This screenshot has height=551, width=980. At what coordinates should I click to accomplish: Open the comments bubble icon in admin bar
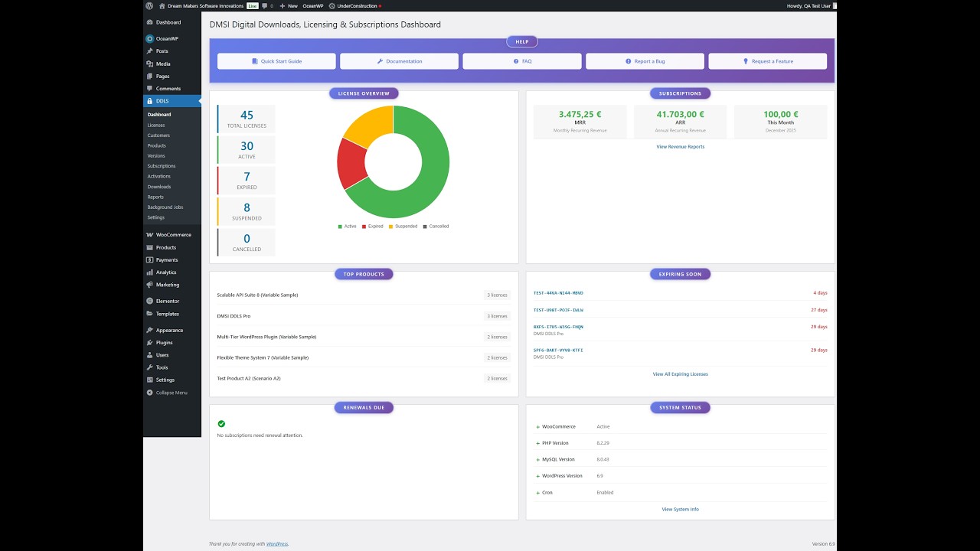(x=265, y=5)
